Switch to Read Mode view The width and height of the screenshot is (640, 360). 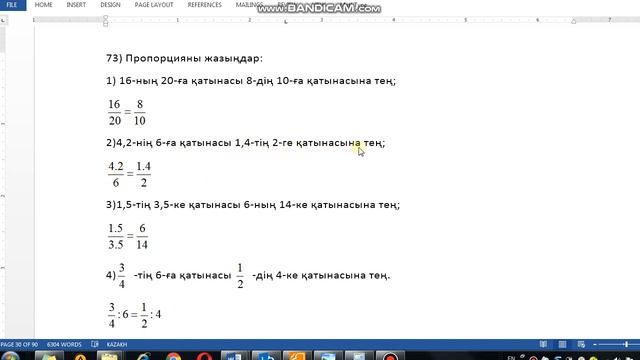543,344
